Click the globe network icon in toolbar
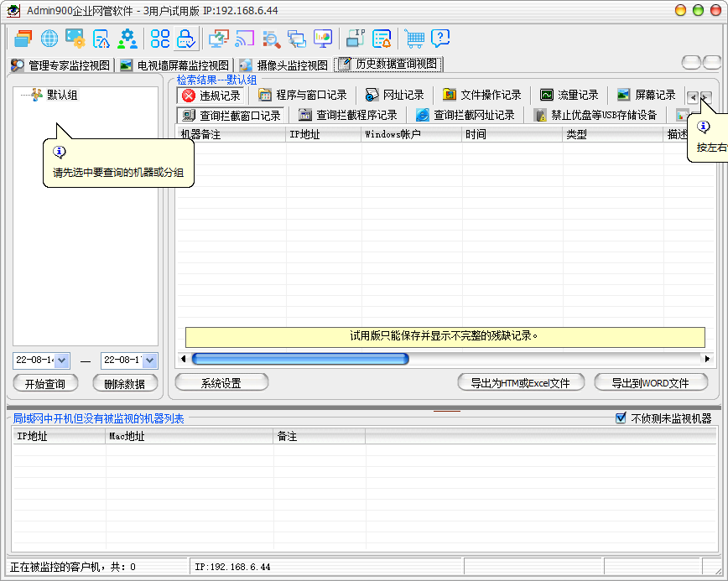The width and height of the screenshot is (728, 581). pos(49,39)
